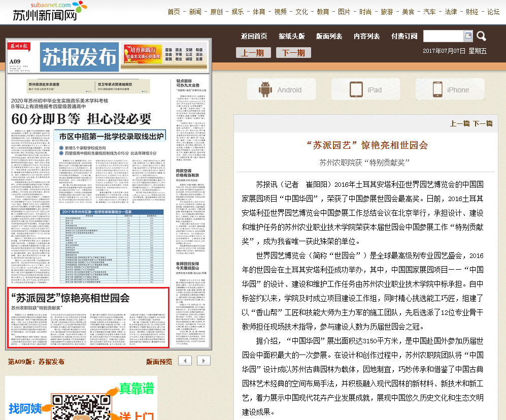Viewport: 506px width, 420px height.
Task: Open 体育 in top navigation
Action: [x=259, y=12]
